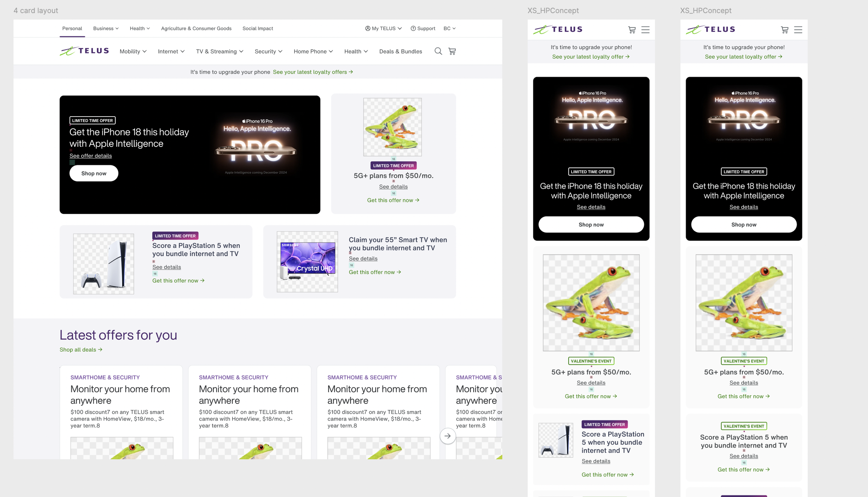Click the search magnifier icon in desktop nav
Screen dimensions: 868x497
[x=438, y=51]
